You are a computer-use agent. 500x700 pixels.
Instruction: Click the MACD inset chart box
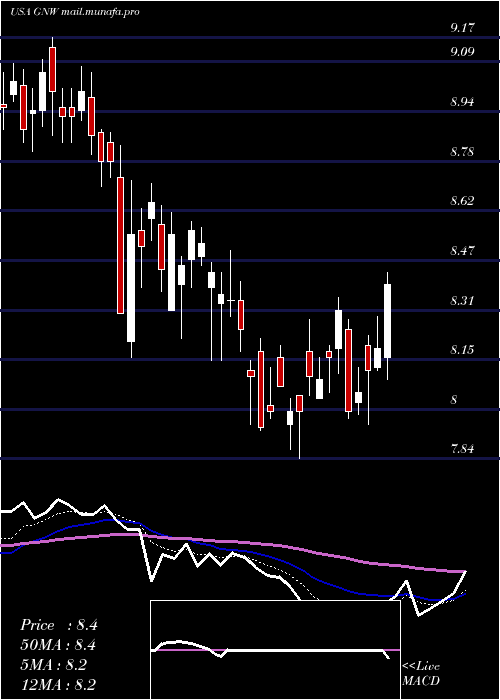275,650
